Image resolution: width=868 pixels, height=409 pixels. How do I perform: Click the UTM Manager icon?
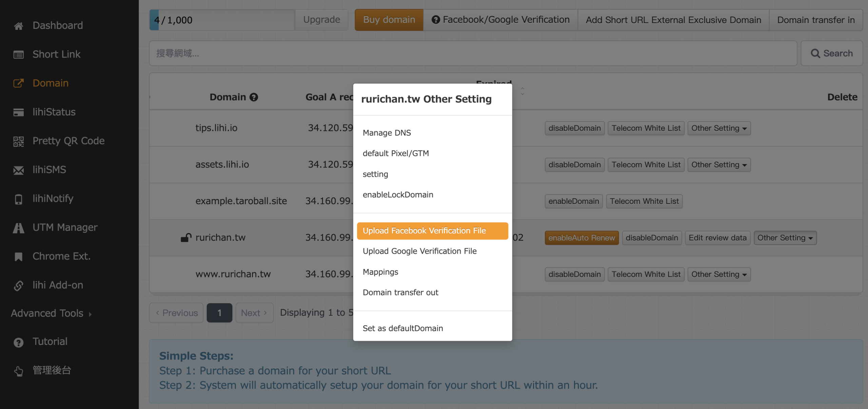click(18, 228)
